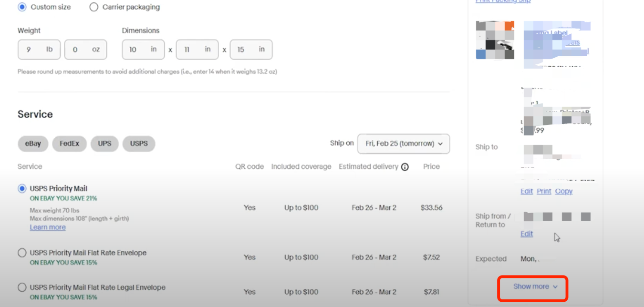Click the weight pounds input field
The width and height of the screenshot is (644, 307).
click(39, 50)
